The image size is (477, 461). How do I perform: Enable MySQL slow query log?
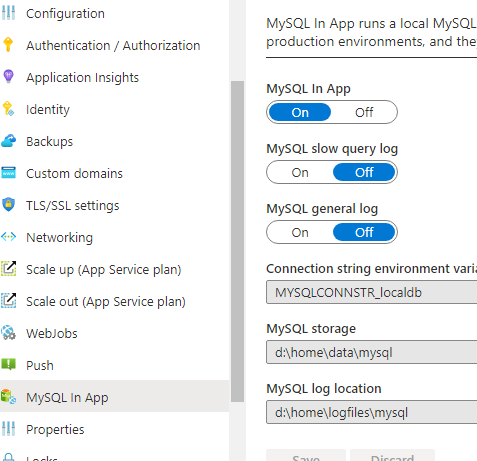(x=300, y=172)
